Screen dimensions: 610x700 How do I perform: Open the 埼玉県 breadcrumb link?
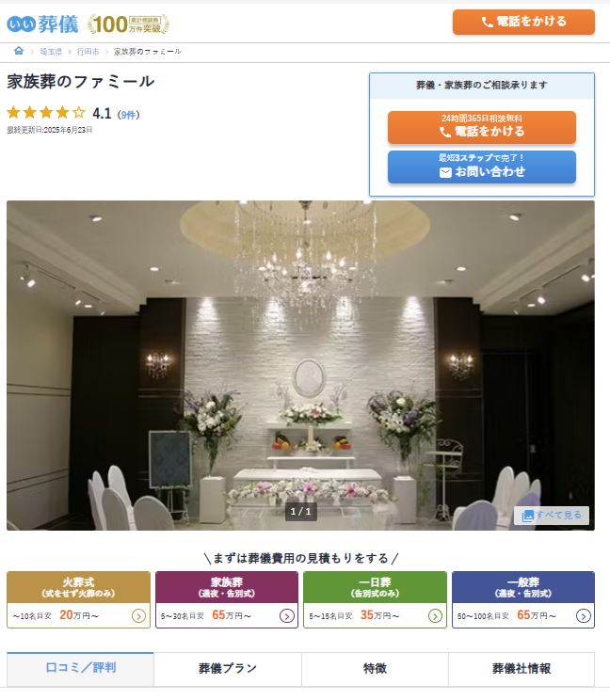pos(51,52)
